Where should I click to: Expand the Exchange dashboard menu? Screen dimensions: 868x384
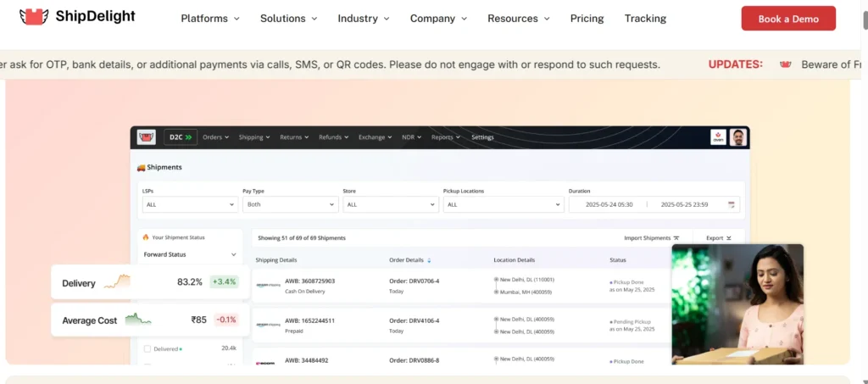click(x=376, y=137)
